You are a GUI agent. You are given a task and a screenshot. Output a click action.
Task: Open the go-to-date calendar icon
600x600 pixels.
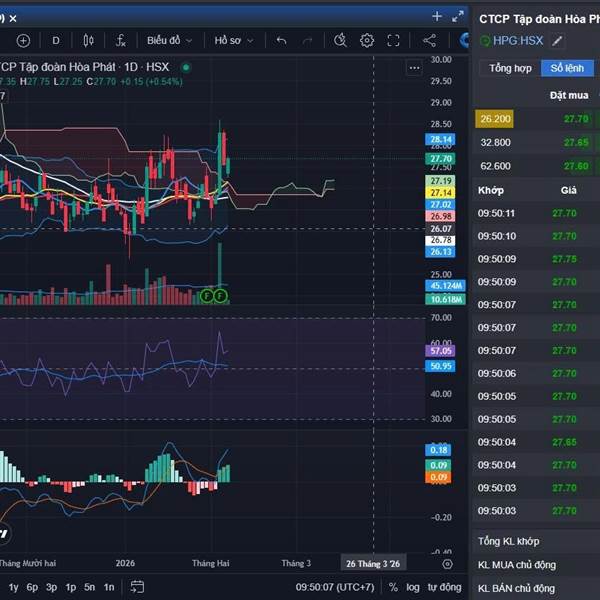click(137, 587)
